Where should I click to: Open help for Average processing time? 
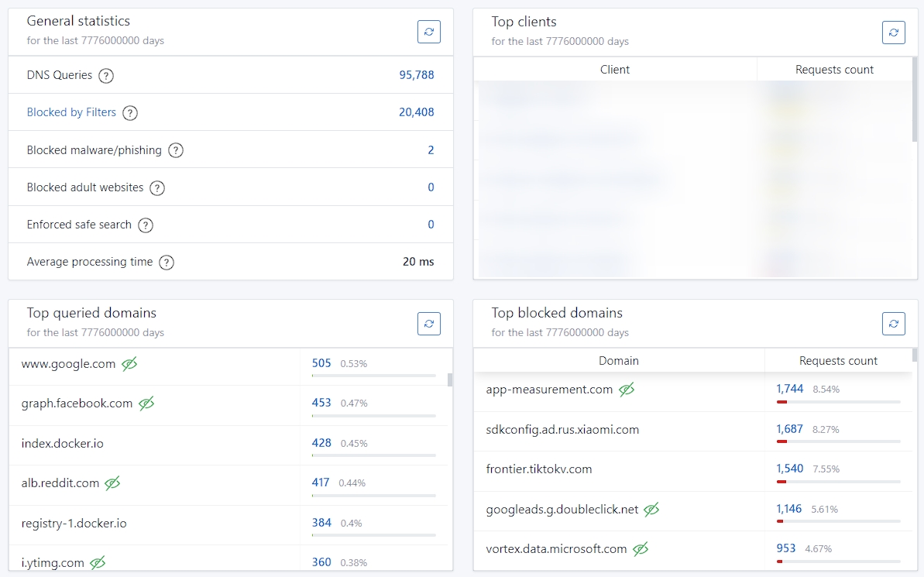point(166,263)
